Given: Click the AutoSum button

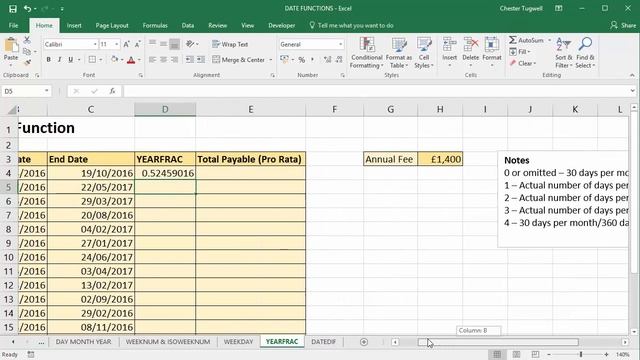Looking at the screenshot, I should [527, 40].
